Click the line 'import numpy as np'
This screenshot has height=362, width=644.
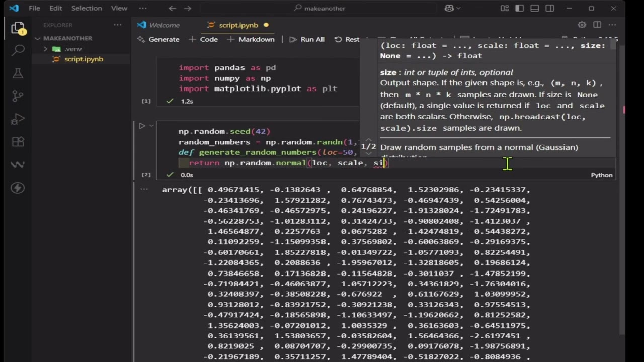pyautogui.click(x=225, y=78)
